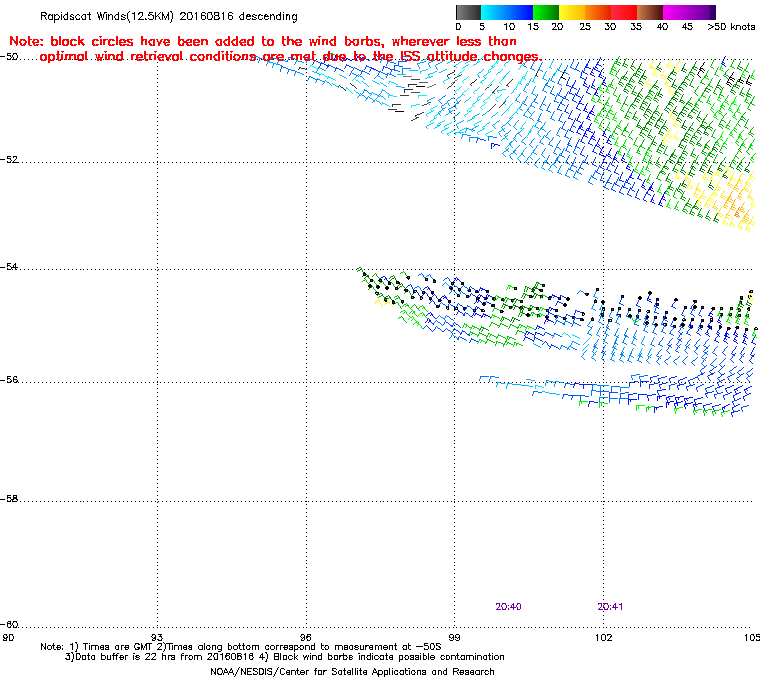Click the green 15-20 knots legend swatch
This screenshot has height=688, width=760.
tap(546, 12)
